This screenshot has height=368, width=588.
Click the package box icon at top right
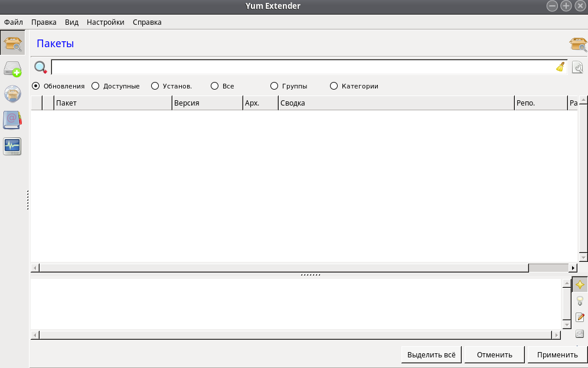click(x=578, y=44)
